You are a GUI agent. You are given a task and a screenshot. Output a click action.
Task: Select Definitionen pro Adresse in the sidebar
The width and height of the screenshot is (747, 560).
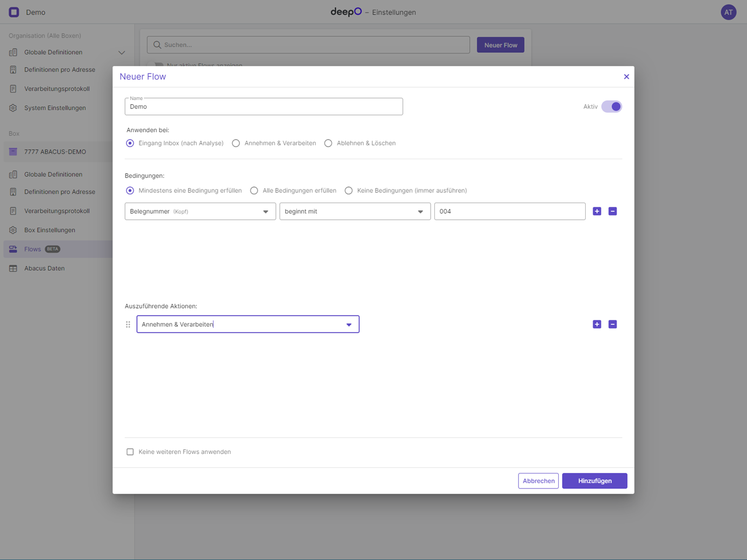tap(13, 69)
